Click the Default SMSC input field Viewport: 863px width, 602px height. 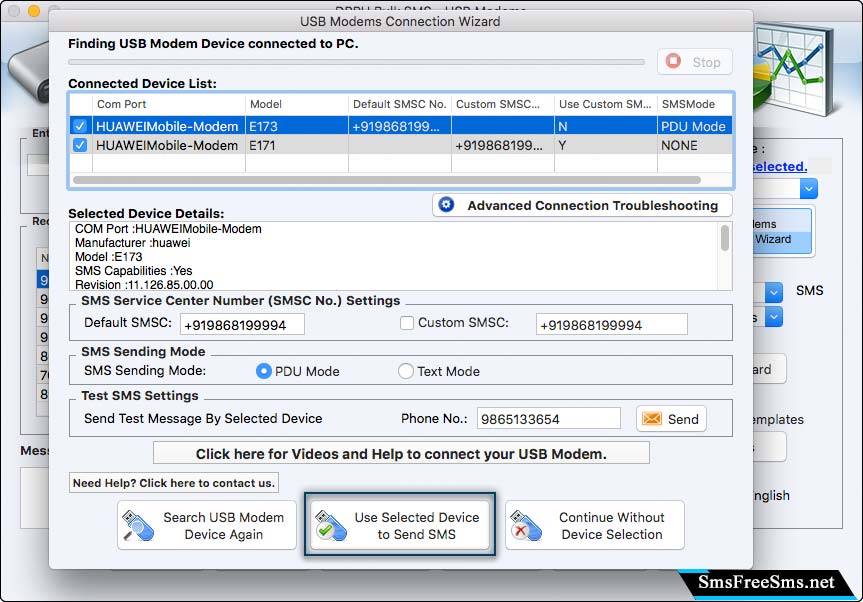coord(242,325)
